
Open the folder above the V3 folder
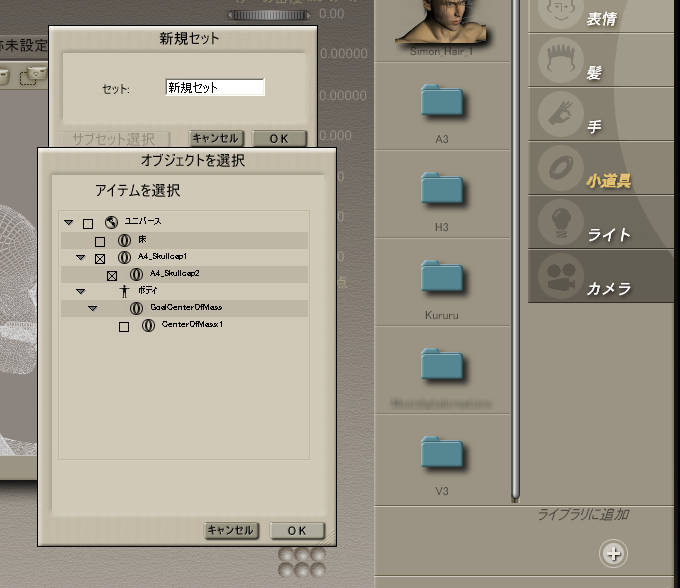(x=441, y=365)
